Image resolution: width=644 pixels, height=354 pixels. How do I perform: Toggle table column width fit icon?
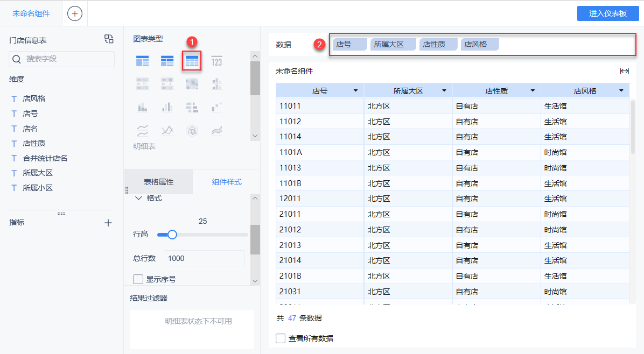pos(624,71)
